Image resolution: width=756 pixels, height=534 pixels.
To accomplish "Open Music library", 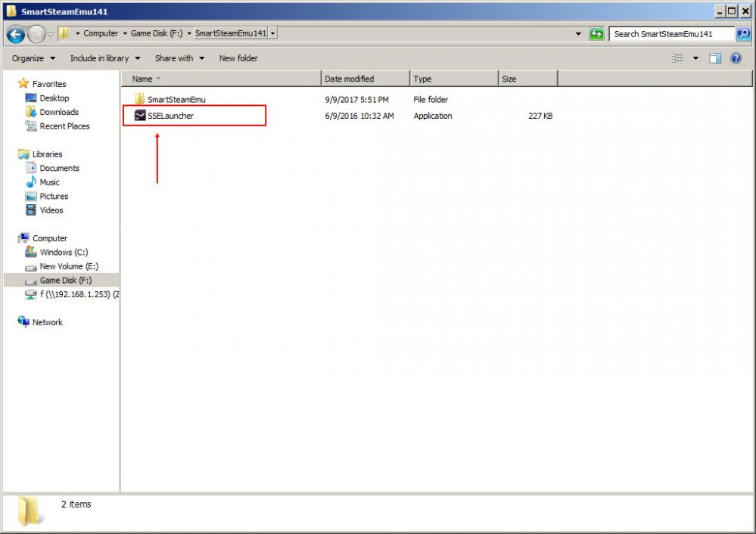I will point(50,182).
